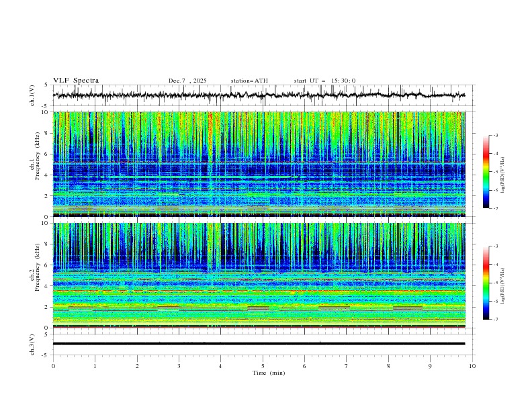Click the ch.2 spectrogram panel
Viewport: 532px width, 411px height.
pyautogui.click(x=259, y=275)
